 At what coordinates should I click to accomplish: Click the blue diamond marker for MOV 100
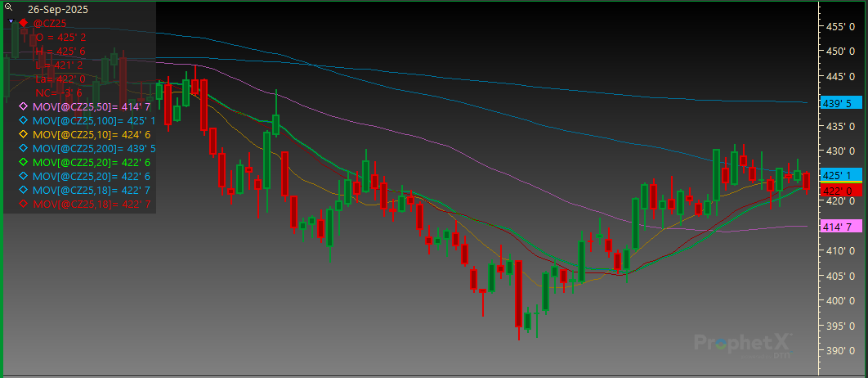23,120
